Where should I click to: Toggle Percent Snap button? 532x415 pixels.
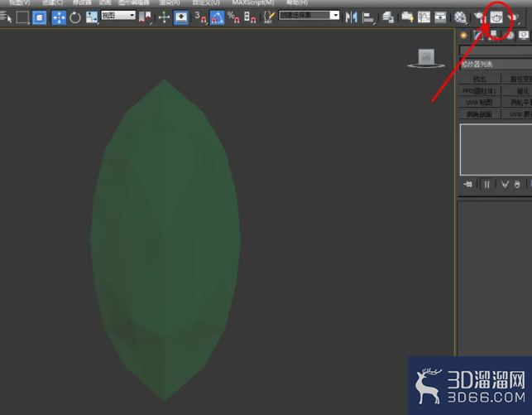(x=233, y=17)
